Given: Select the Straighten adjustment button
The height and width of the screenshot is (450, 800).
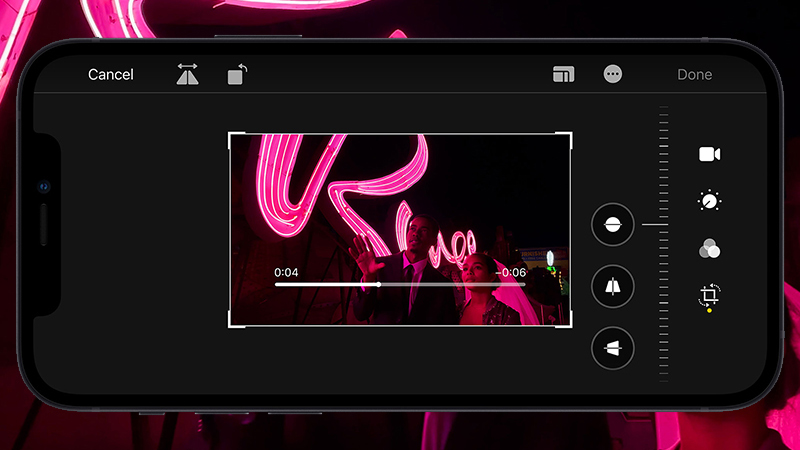Looking at the screenshot, I should pos(613,225).
